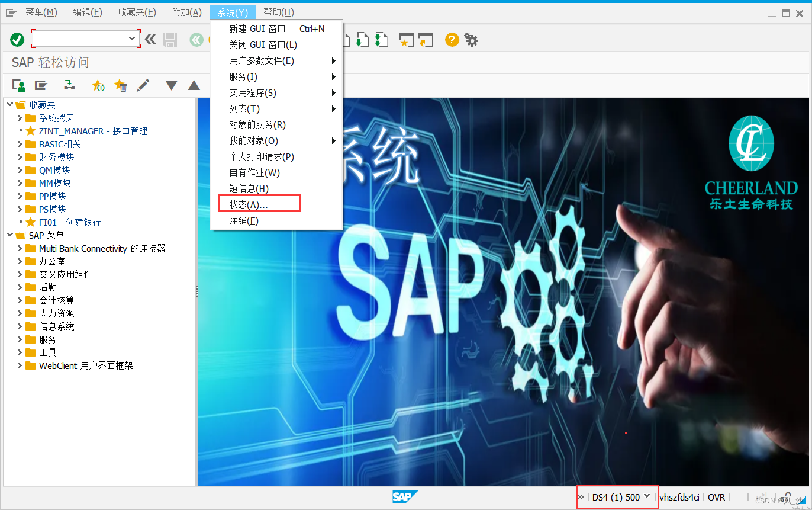
Task: Toggle OVR insert mode in status bar
Action: click(x=716, y=497)
